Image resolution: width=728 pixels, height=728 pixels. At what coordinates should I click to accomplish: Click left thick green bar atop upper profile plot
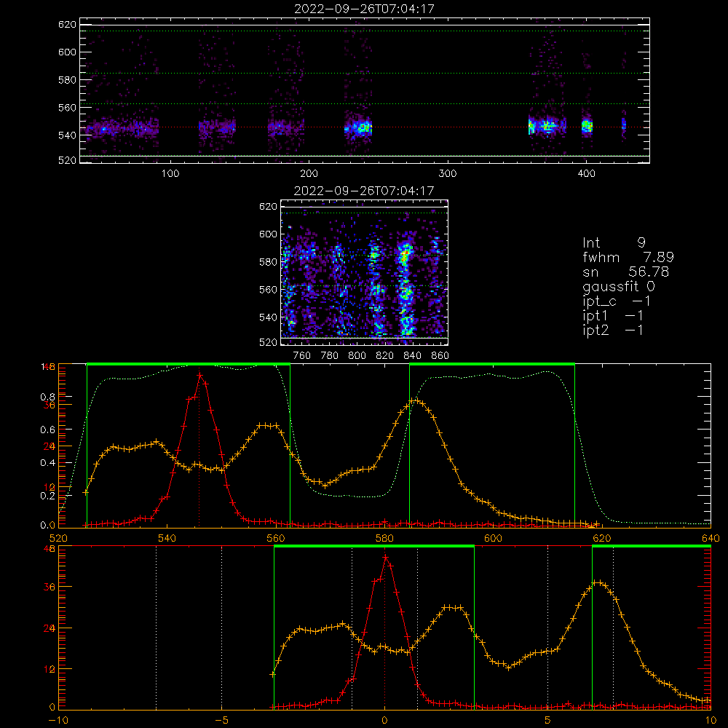(x=189, y=365)
